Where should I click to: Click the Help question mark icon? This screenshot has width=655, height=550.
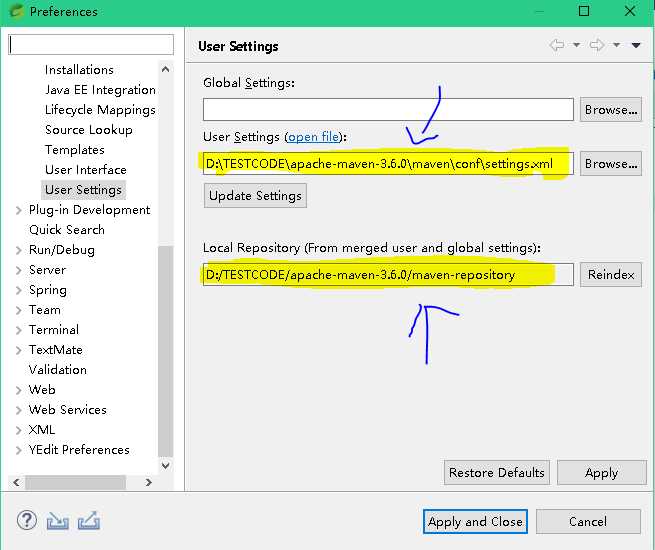(27, 521)
